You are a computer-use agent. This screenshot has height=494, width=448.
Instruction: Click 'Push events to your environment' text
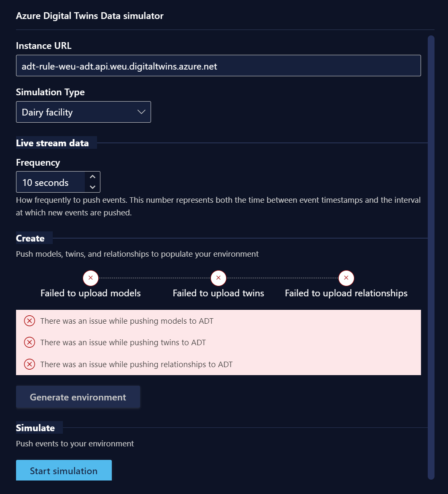point(75,443)
